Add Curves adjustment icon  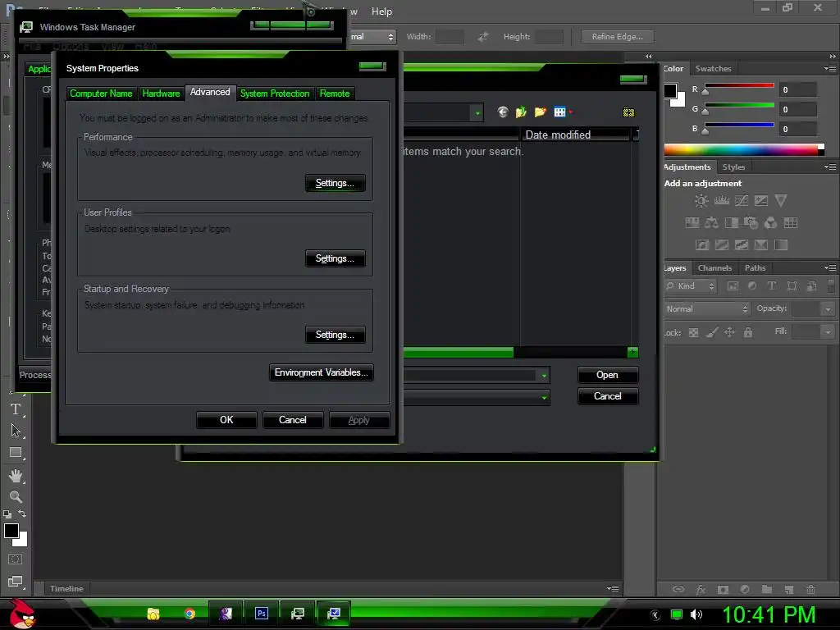742,200
